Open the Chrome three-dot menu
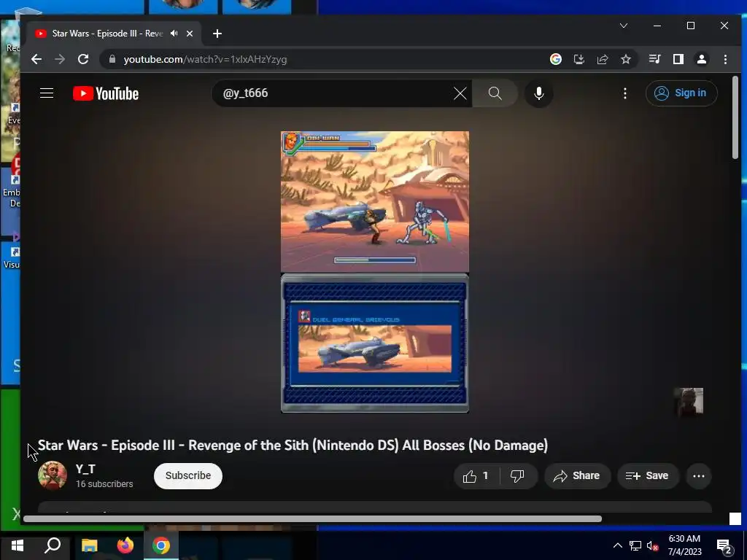This screenshot has height=560, width=747. [x=725, y=59]
